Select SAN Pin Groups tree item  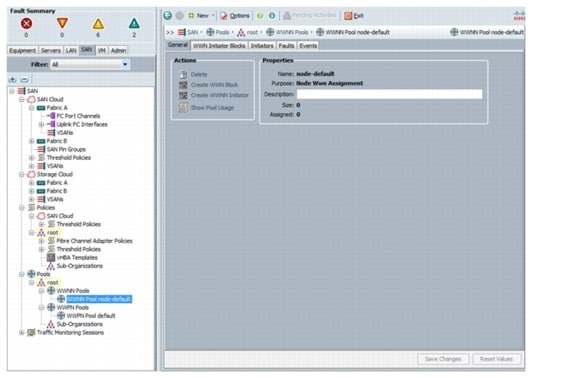click(66, 149)
